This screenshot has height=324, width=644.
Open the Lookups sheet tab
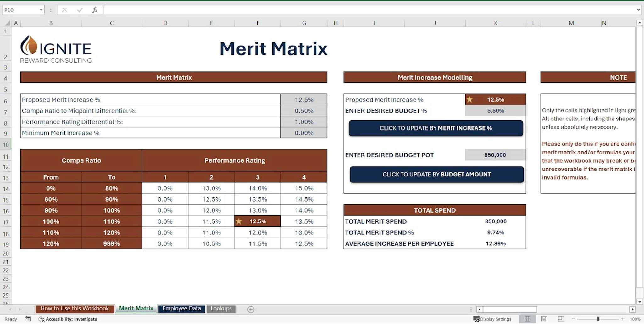pyautogui.click(x=221, y=309)
